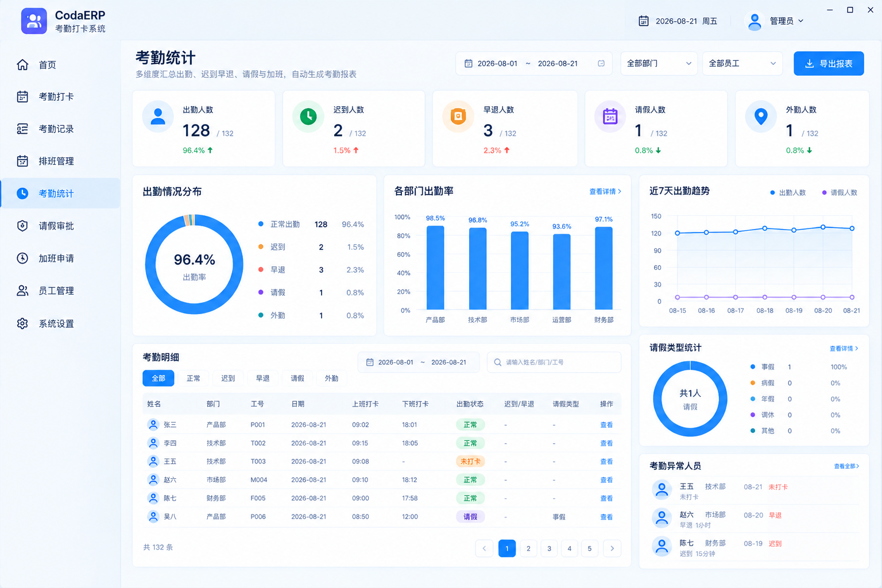Open the 首页 home icon in sidebar

[x=22, y=65]
